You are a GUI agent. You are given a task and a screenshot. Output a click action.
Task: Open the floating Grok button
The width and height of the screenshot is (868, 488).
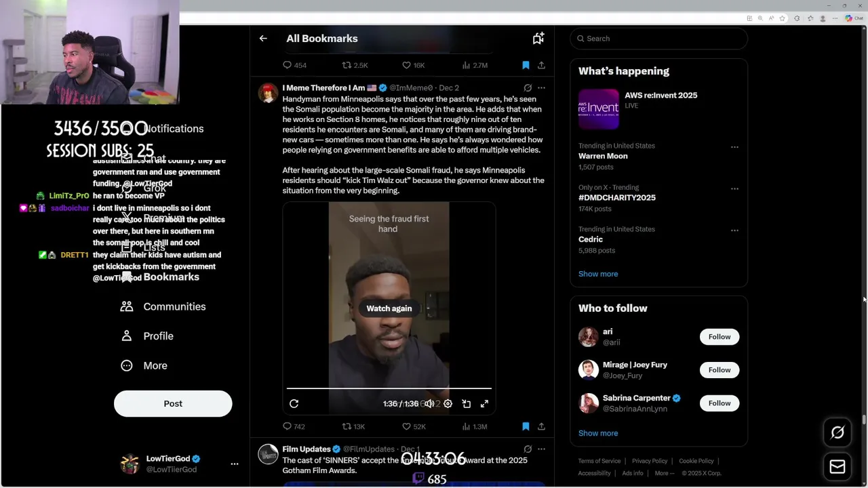click(x=837, y=432)
